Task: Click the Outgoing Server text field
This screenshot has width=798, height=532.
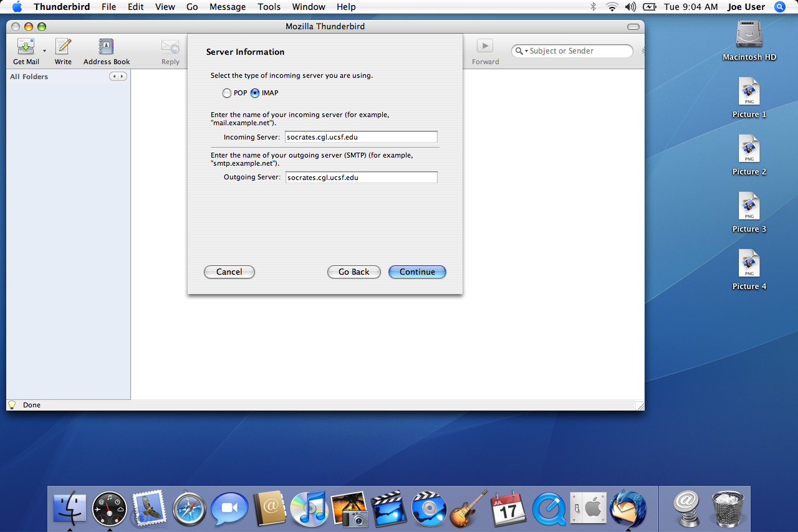Action: click(361, 178)
